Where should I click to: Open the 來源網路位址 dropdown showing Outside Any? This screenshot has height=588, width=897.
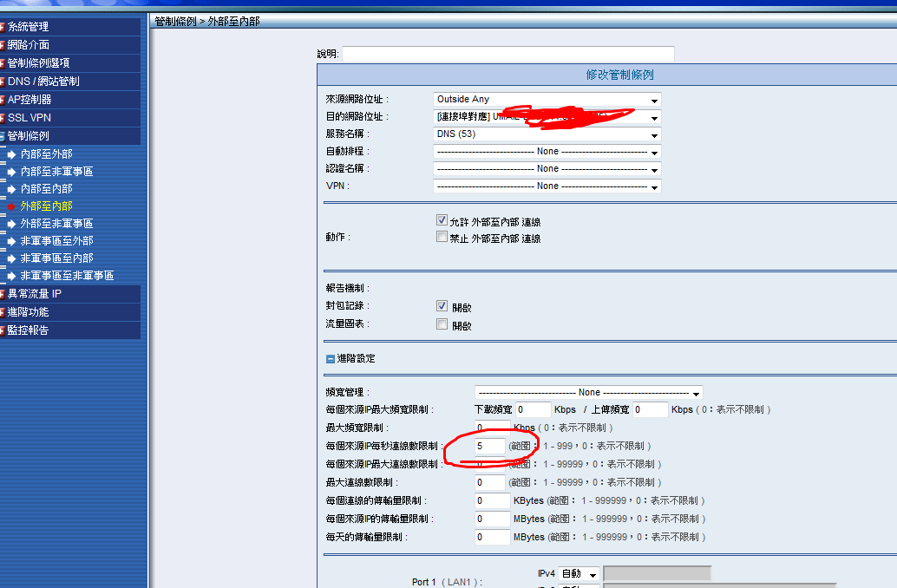coord(547,100)
